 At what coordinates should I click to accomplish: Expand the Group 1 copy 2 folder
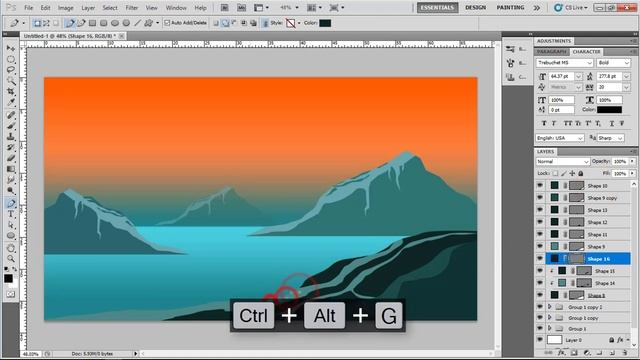tap(549, 307)
